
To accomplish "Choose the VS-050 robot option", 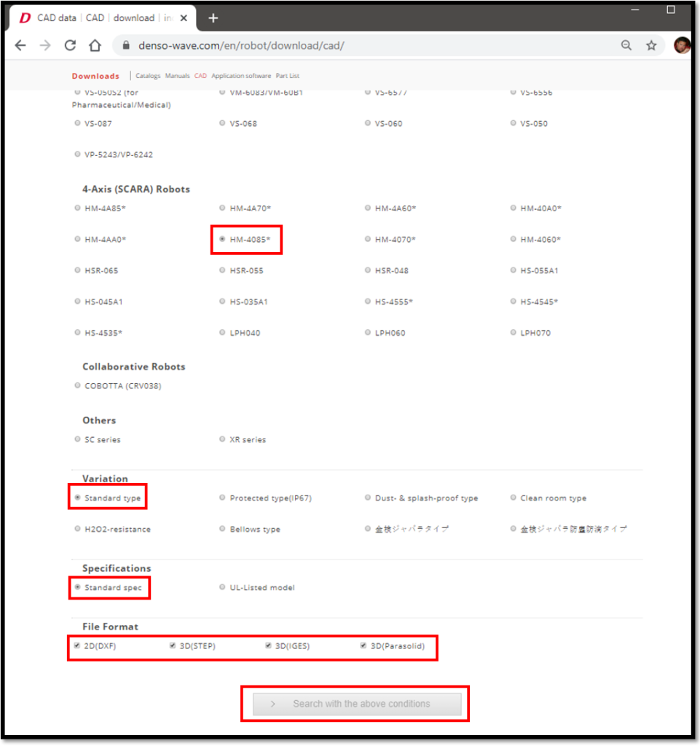I will tap(513, 123).
